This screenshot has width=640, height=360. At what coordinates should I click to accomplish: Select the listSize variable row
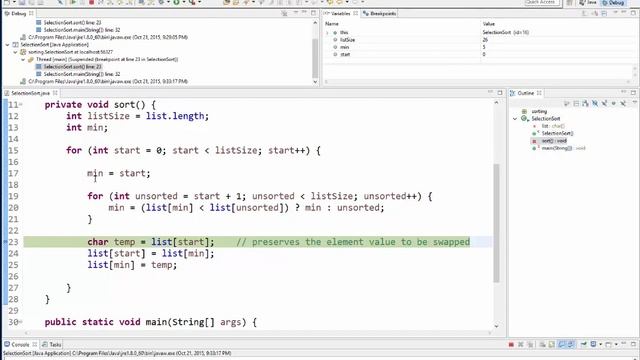pos(478,40)
